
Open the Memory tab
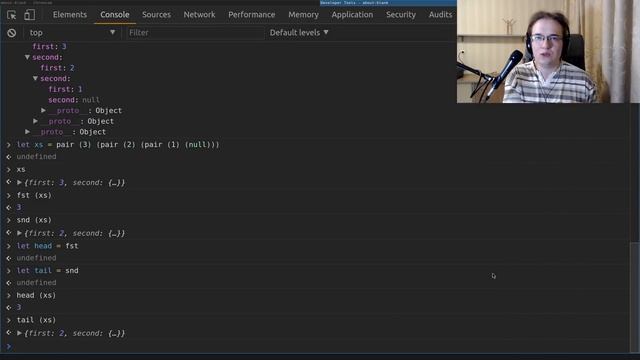[303, 15]
